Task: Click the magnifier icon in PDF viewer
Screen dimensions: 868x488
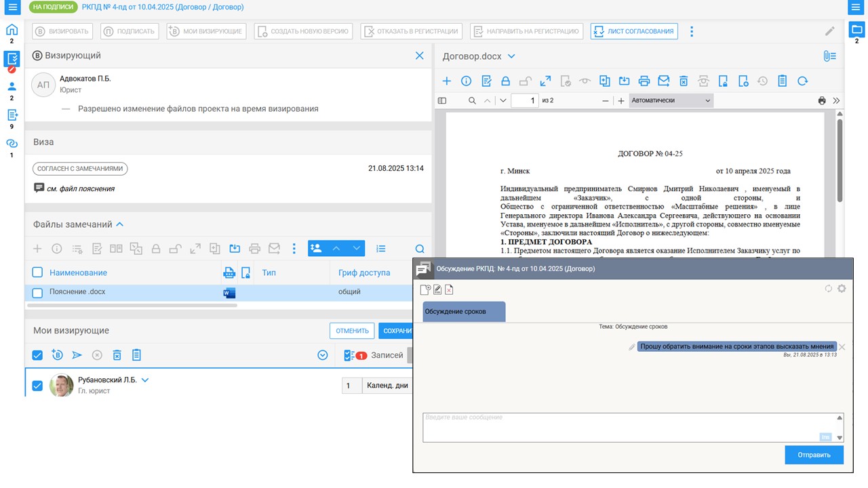Action: click(x=472, y=100)
